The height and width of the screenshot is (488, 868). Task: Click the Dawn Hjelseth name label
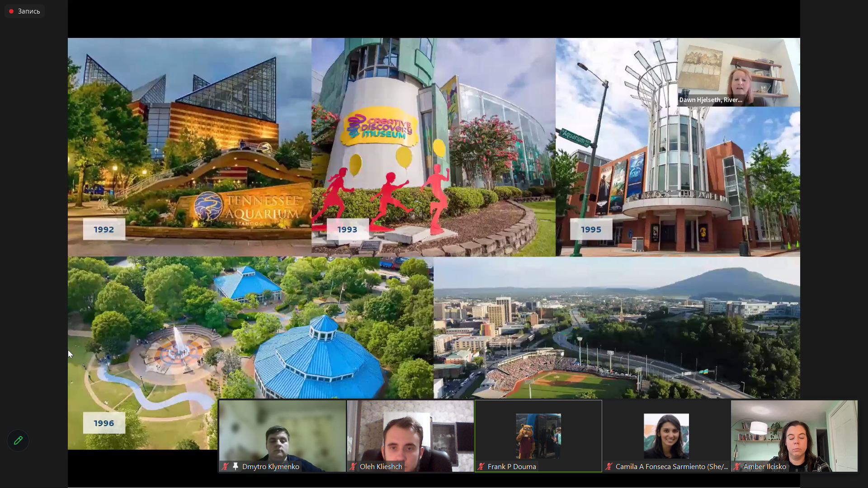point(711,100)
